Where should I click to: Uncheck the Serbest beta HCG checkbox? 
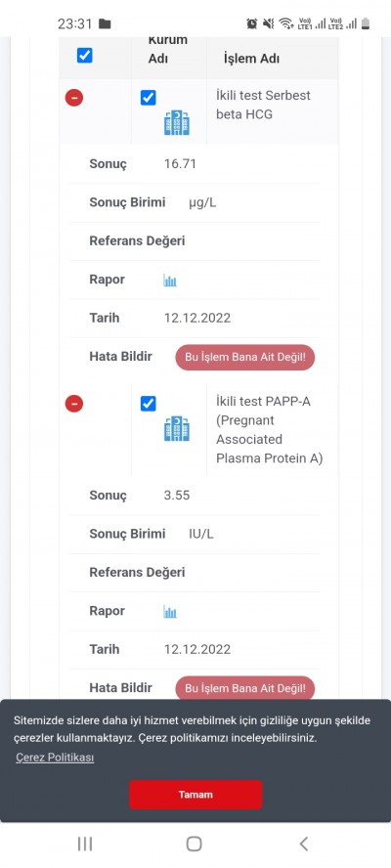click(148, 98)
